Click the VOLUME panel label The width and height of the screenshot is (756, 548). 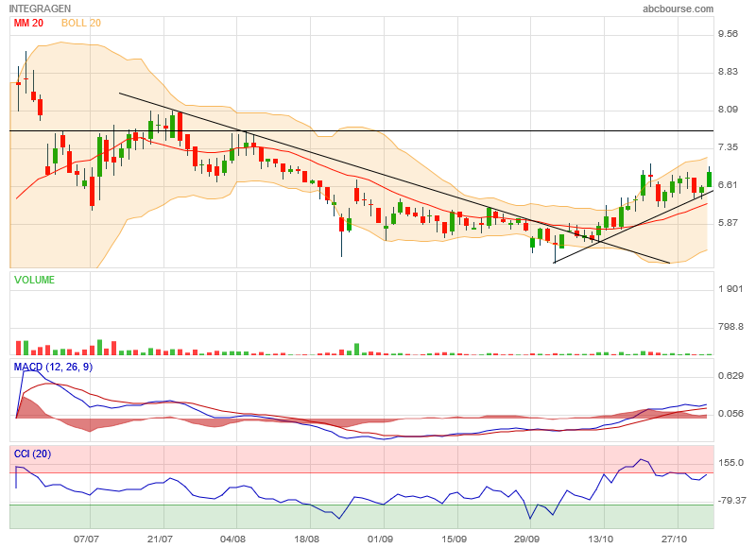point(34,280)
